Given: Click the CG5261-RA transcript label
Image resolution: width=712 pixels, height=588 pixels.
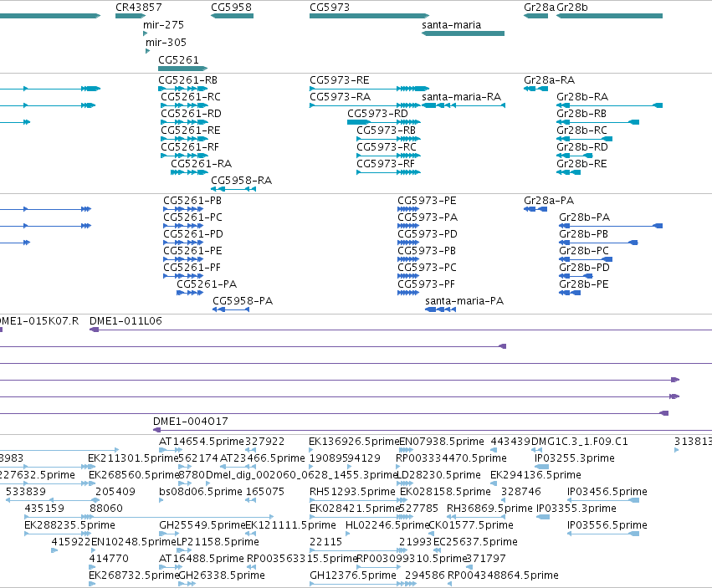Looking at the screenshot, I should point(201,164).
